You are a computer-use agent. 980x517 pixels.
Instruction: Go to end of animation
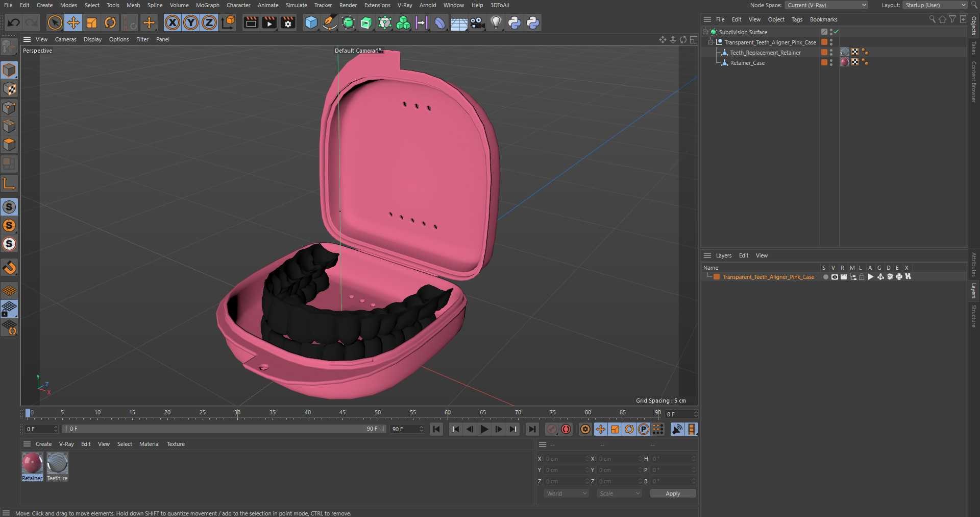[532, 429]
